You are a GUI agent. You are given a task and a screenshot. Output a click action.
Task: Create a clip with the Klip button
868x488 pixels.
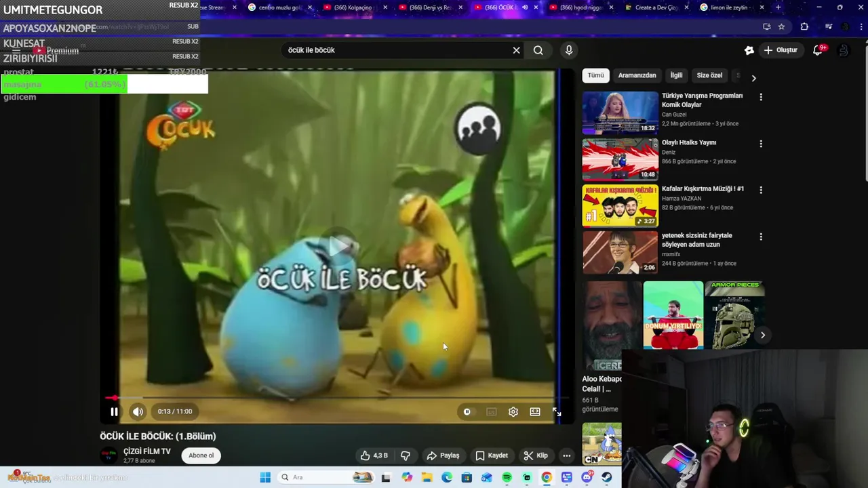point(536,455)
